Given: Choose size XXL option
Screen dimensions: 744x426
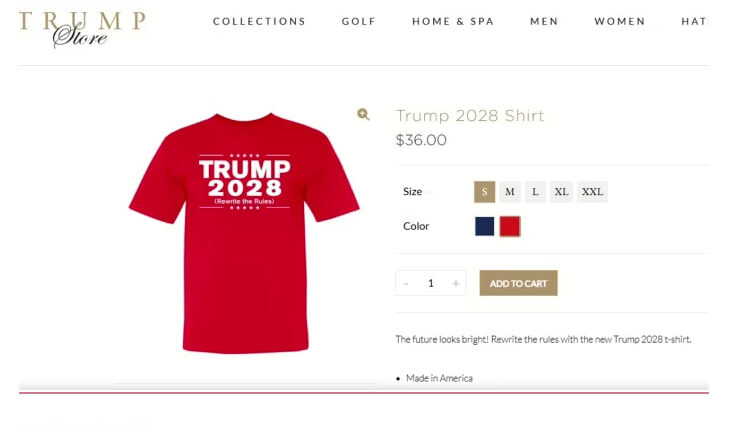Looking at the screenshot, I should pos(592,192).
